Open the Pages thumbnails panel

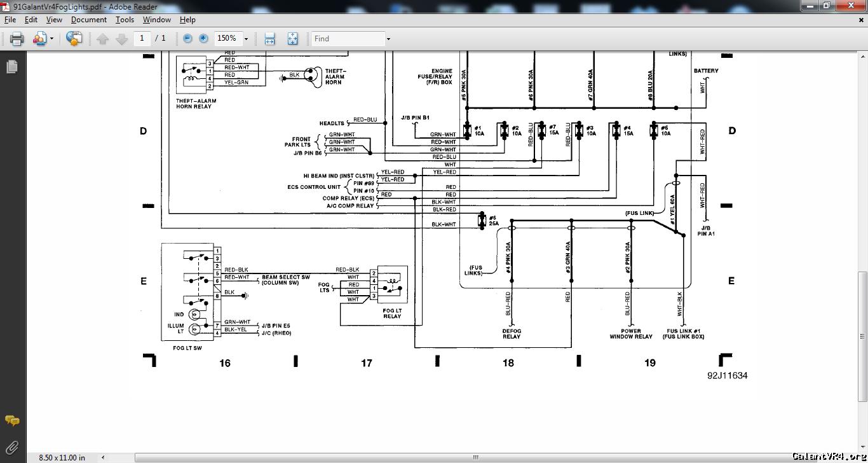coord(12,67)
